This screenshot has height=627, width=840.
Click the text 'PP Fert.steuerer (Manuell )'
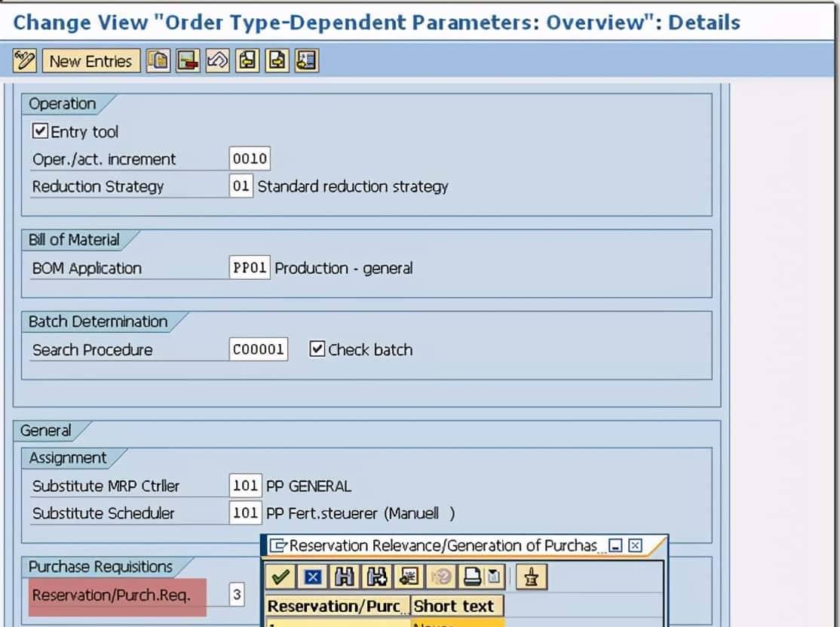point(360,513)
